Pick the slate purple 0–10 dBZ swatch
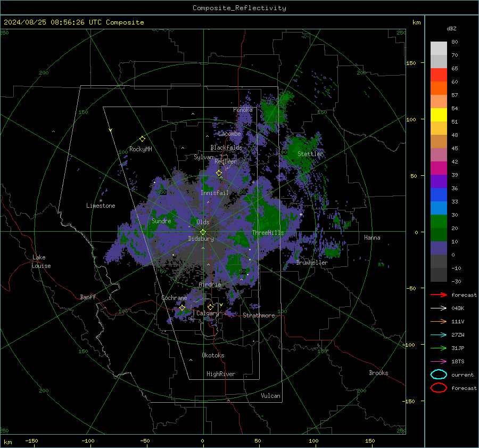The width and height of the screenshot is (479, 448). coord(439,248)
